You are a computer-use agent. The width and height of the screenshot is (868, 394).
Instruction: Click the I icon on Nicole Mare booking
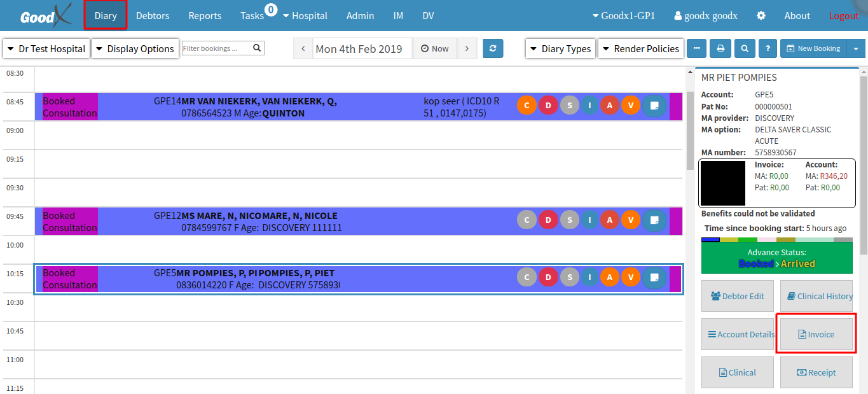[589, 220]
